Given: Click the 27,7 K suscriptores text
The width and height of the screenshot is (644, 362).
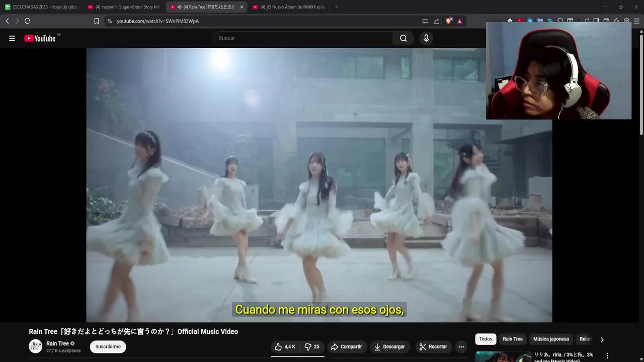Looking at the screenshot, I should (x=63, y=351).
